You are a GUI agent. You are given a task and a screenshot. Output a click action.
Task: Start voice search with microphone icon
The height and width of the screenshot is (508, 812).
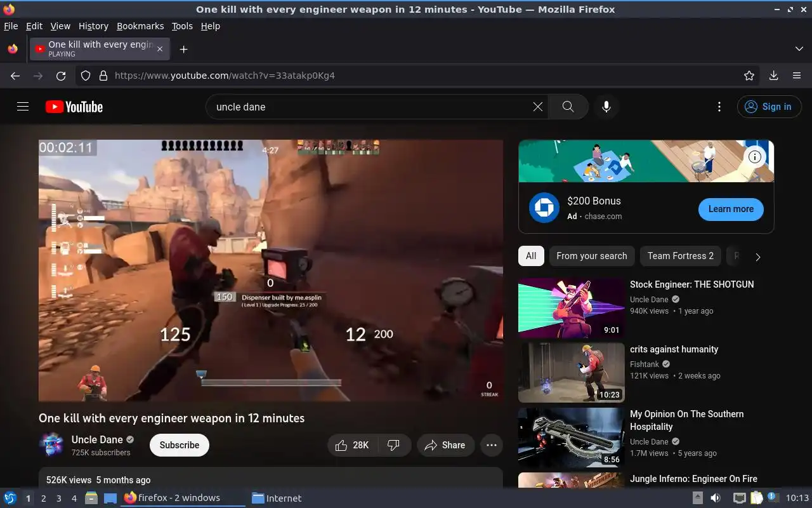click(606, 107)
